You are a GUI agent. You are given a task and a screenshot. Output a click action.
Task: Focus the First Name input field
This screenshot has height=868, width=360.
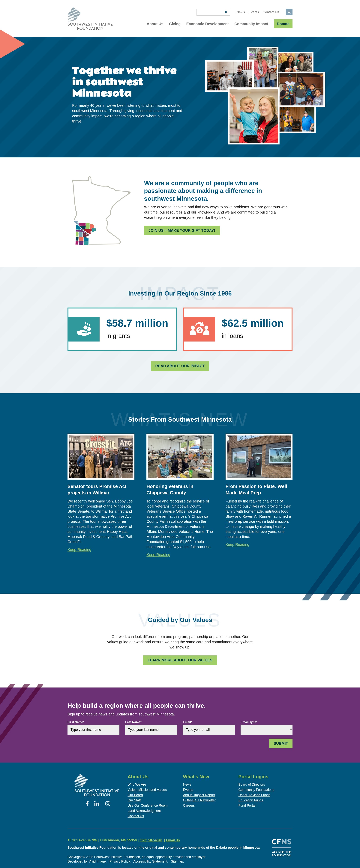point(93,730)
